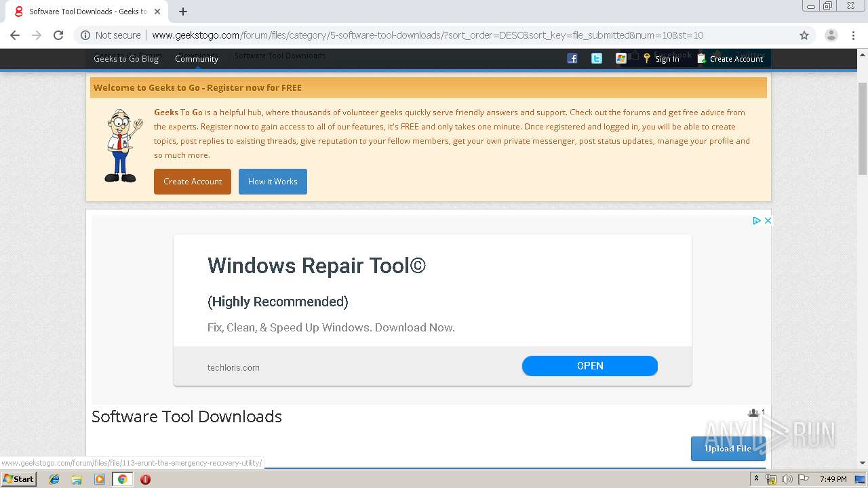Screen dimensions: 868x488
Task: Open the file explorer taskbar icon
Action: 77,479
